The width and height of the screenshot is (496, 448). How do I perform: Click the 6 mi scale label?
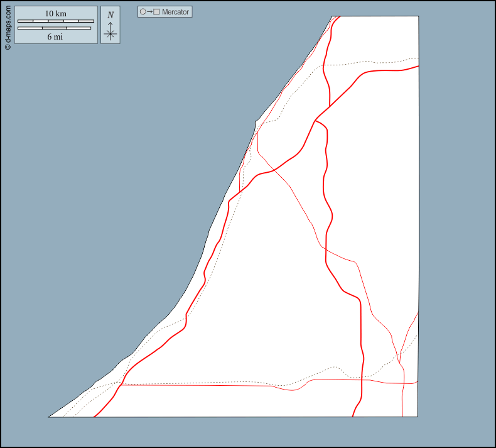55,36
